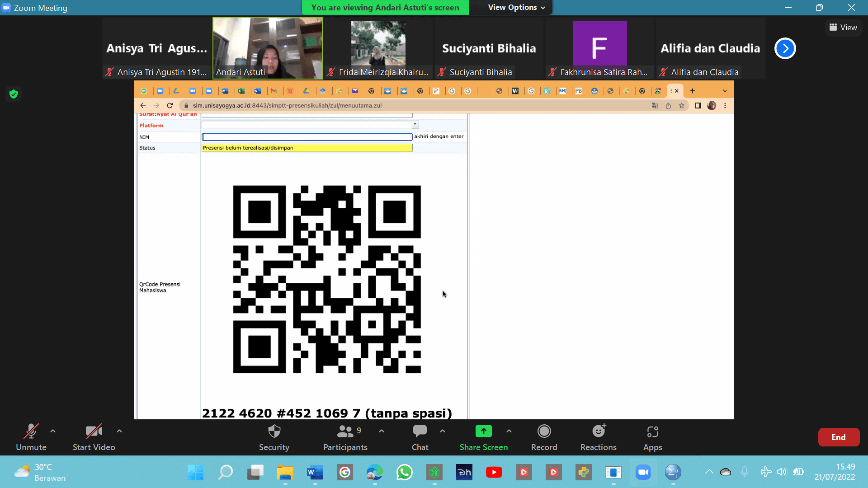The width and height of the screenshot is (868, 488).
Task: Open Task View from taskbar
Action: [x=255, y=473]
